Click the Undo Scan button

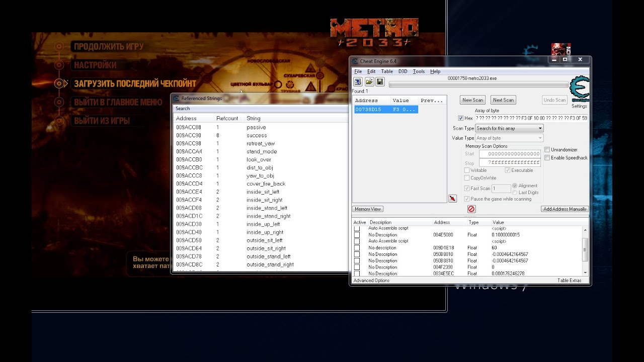click(554, 100)
